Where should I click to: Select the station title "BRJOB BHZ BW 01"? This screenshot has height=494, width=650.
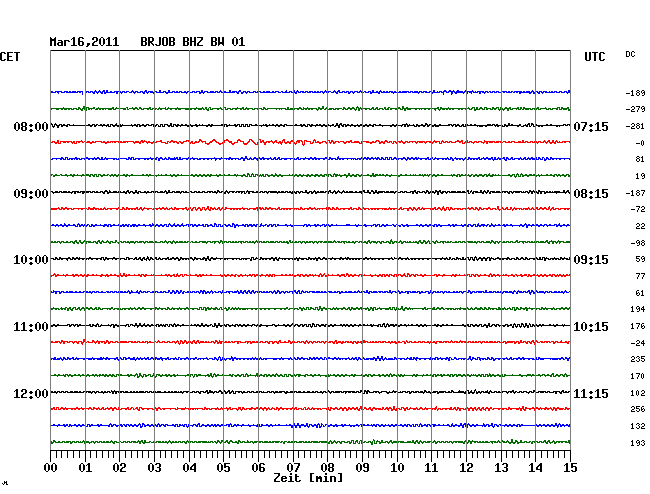[x=192, y=42]
